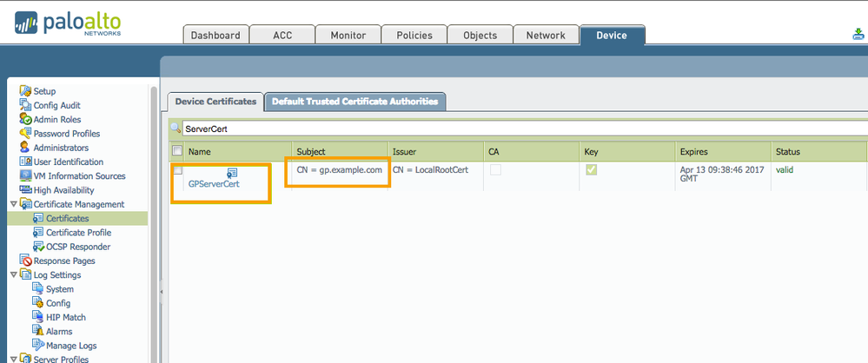This screenshot has width=868, height=363.
Task: Click the Config log icon
Action: click(x=38, y=303)
